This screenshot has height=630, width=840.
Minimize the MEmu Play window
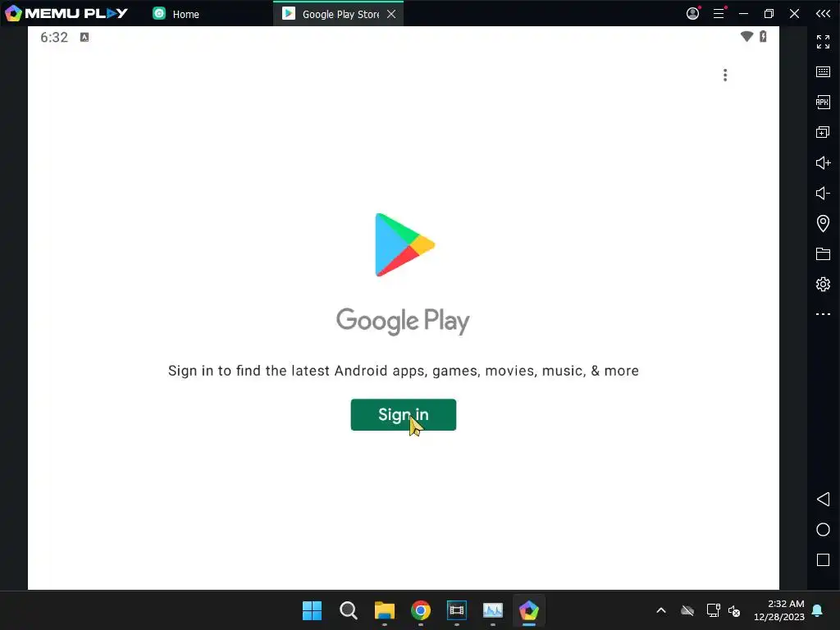pyautogui.click(x=743, y=13)
